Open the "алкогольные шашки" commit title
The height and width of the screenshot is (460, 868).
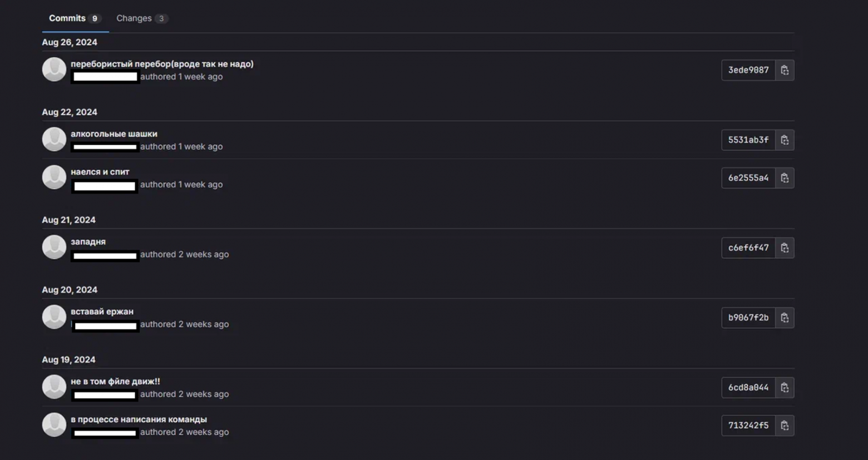tap(114, 134)
